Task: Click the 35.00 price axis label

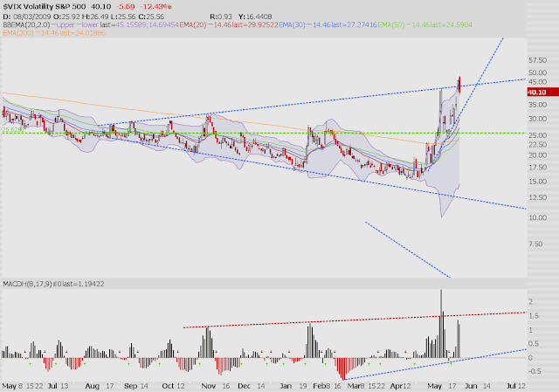Action: (x=538, y=105)
